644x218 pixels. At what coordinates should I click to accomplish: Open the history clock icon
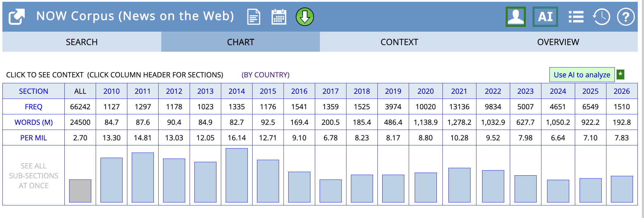(601, 17)
